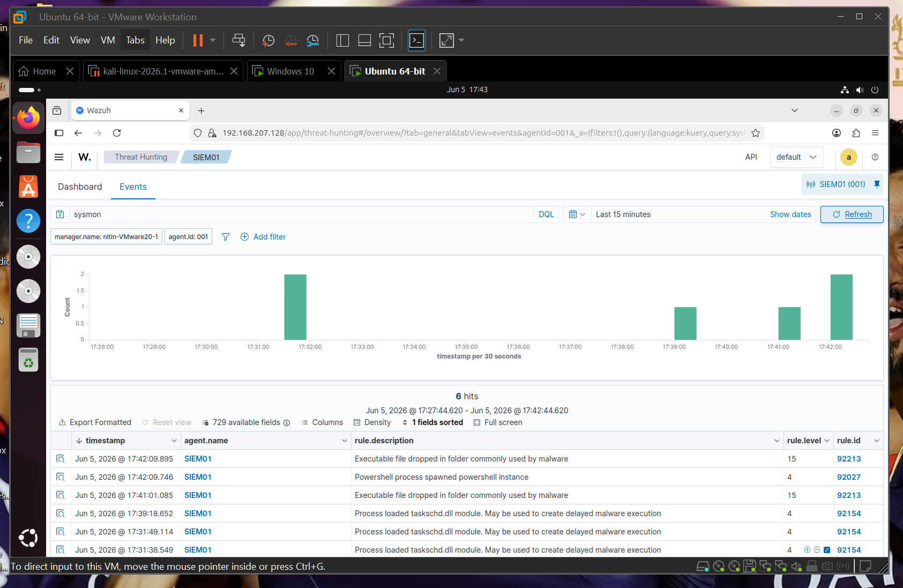Bookmark this page with the star icon
903x588 pixels.
[756, 133]
